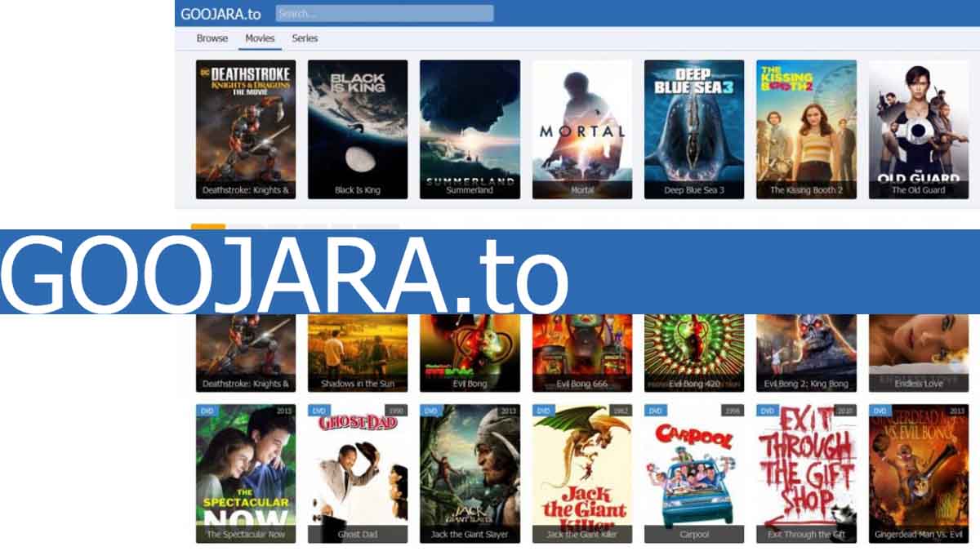This screenshot has height=551, width=980.
Task: Click the small GOOJARA.to logo in header
Action: (x=220, y=13)
